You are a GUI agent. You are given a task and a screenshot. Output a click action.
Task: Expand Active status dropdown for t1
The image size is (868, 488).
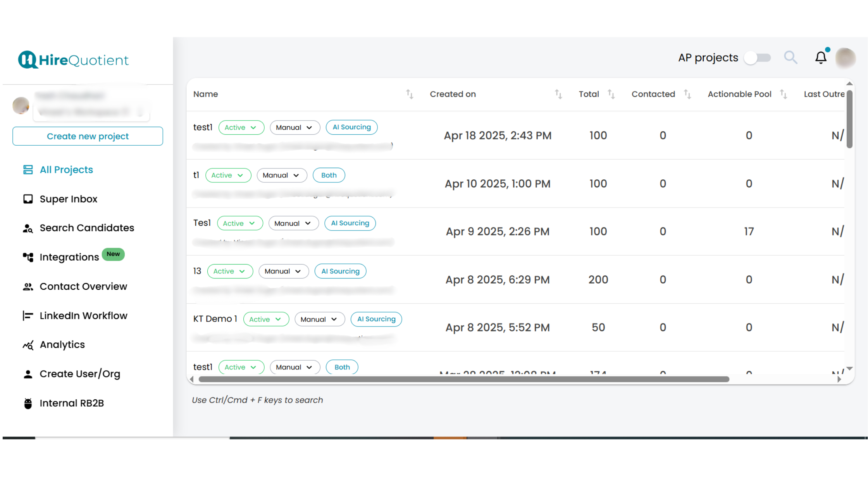click(228, 175)
